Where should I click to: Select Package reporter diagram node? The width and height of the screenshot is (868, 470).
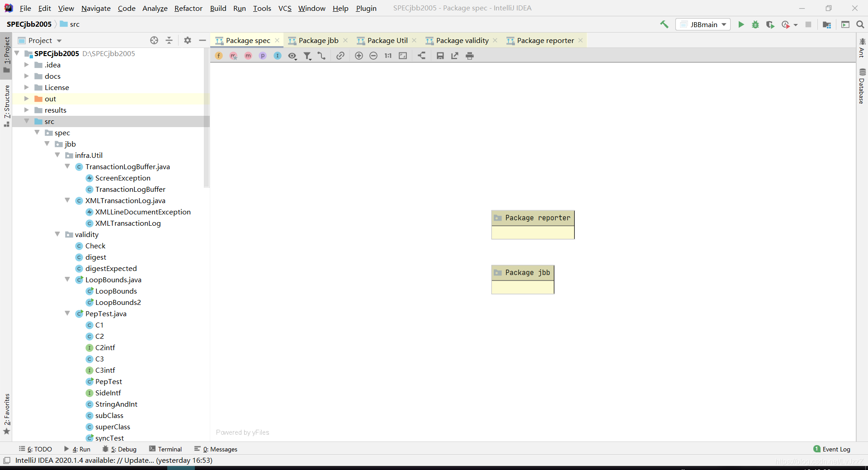pos(533,224)
